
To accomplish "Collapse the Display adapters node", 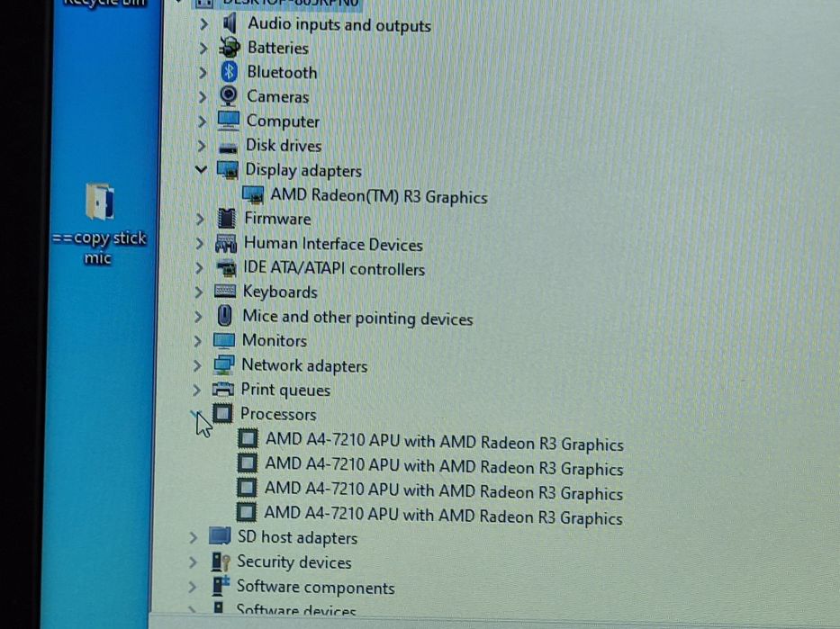I will (x=201, y=170).
